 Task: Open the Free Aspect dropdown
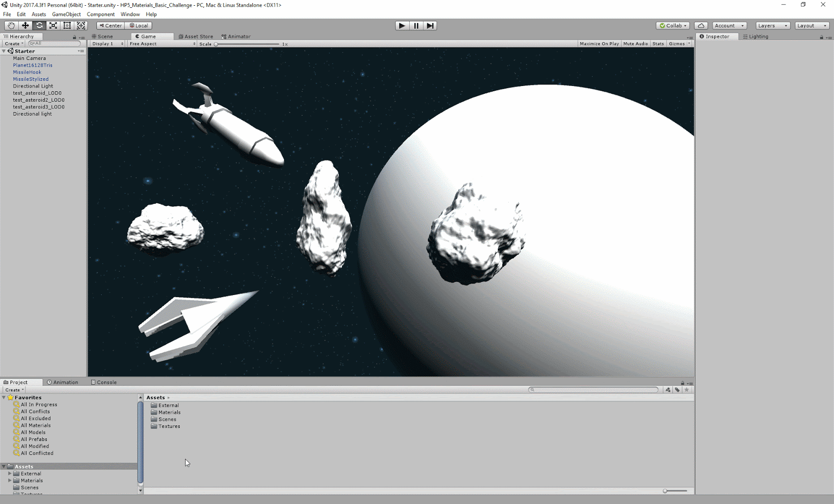(x=162, y=44)
